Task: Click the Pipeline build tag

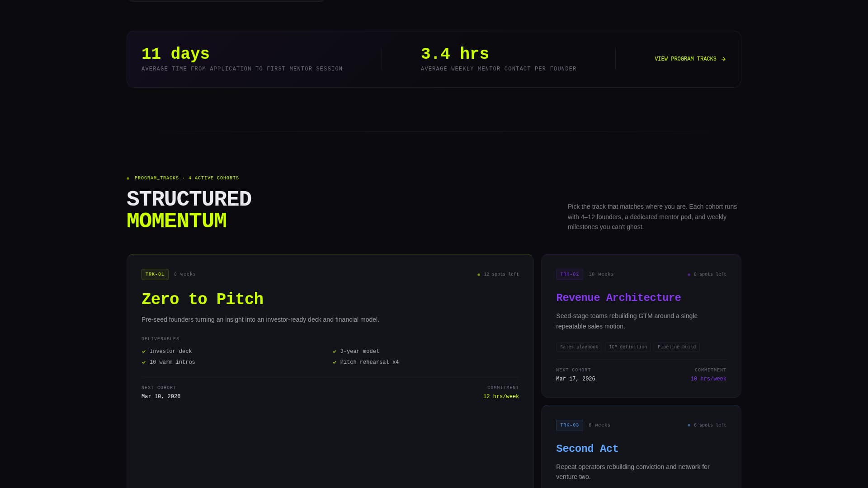Action: pyautogui.click(x=676, y=347)
